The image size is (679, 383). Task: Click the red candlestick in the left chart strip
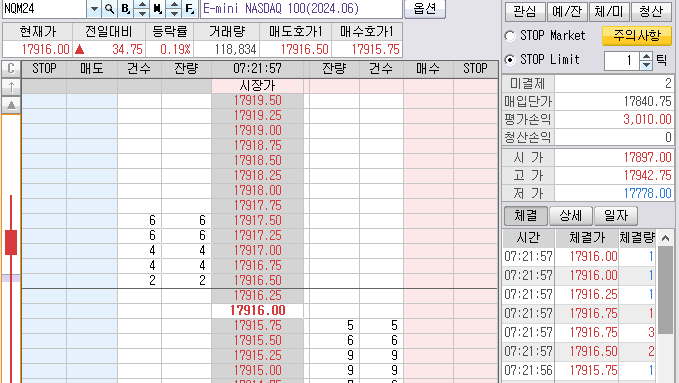coord(11,243)
